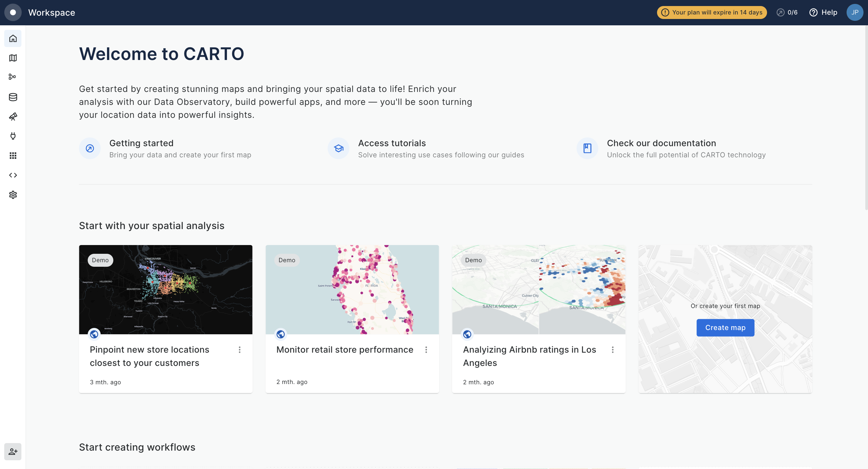Open options menu for Pinpoint new store locations
Screen dimensions: 868x469
pyautogui.click(x=240, y=350)
